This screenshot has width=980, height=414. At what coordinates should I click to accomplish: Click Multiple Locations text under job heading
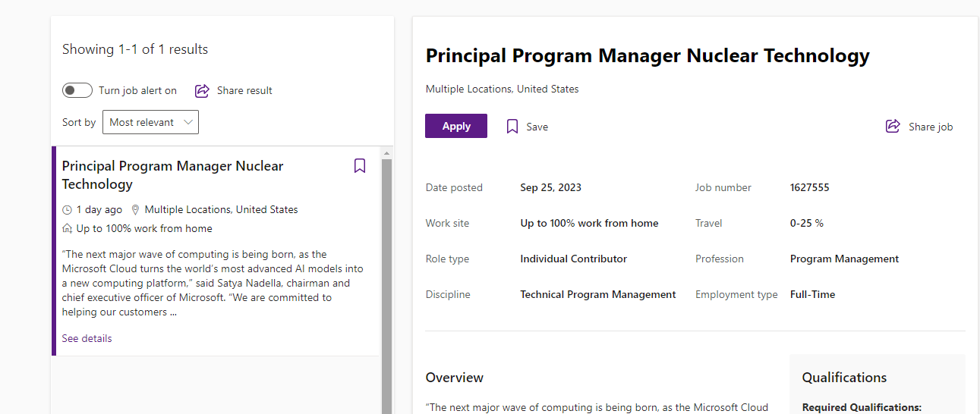[502, 89]
